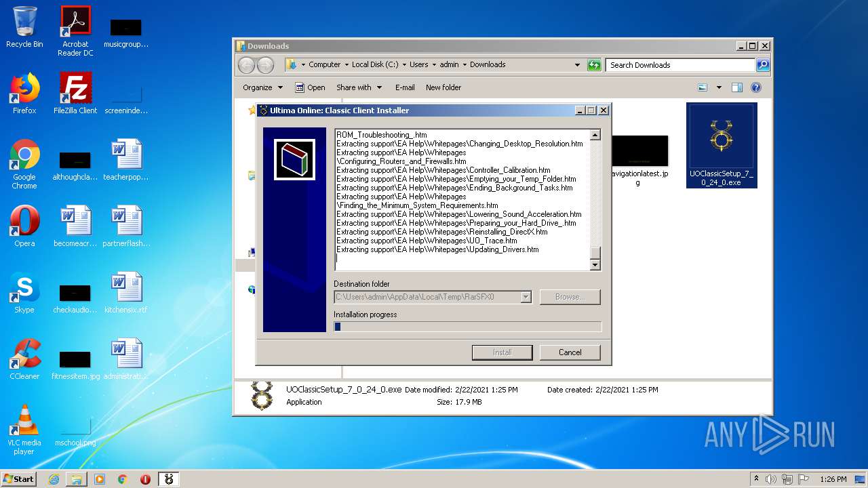The width and height of the screenshot is (868, 488).
Task: Click Opera icon in the taskbar
Action: click(x=145, y=479)
